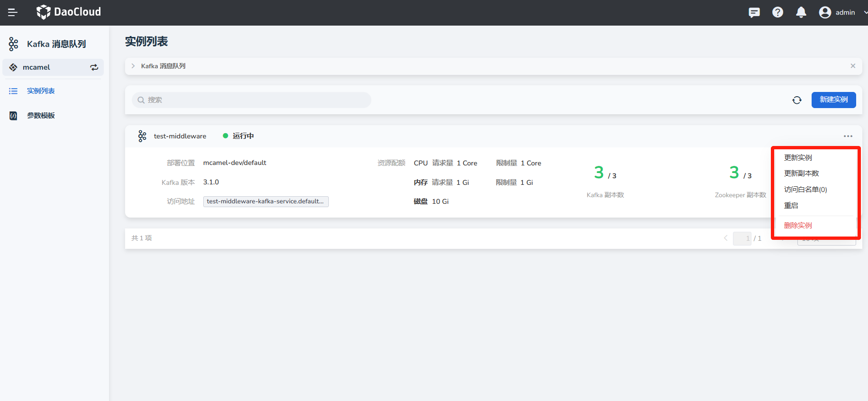868x401 pixels.
Task: Open the help question mark icon
Action: 778,12
